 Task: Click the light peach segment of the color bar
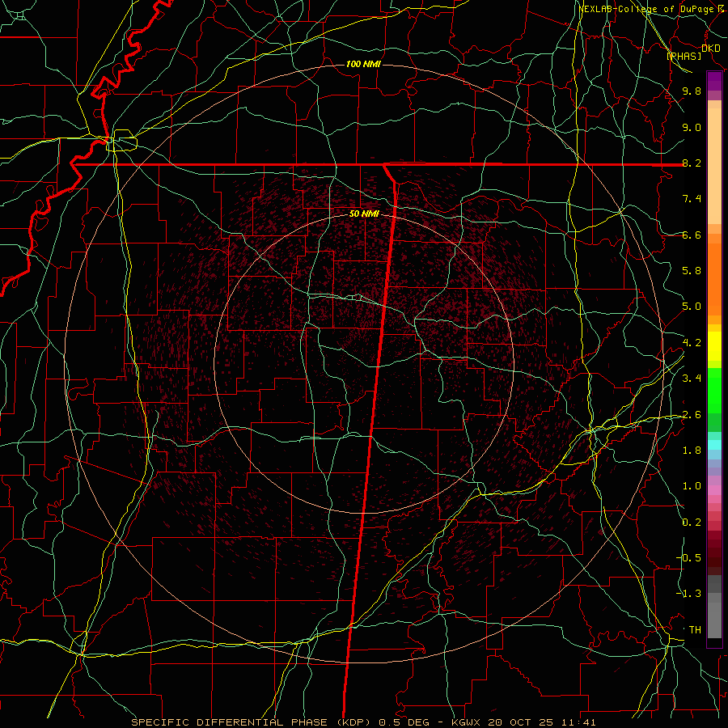[x=714, y=166]
